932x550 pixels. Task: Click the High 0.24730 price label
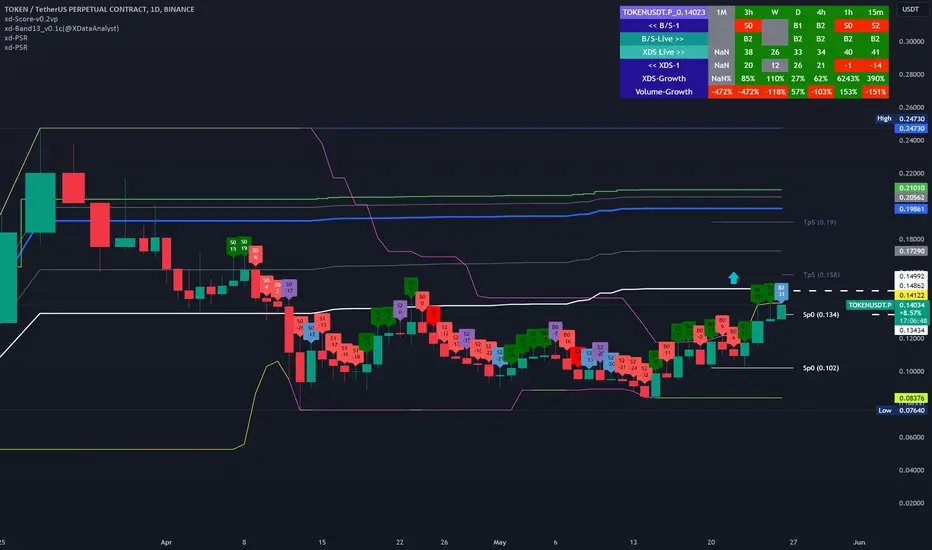901,118
